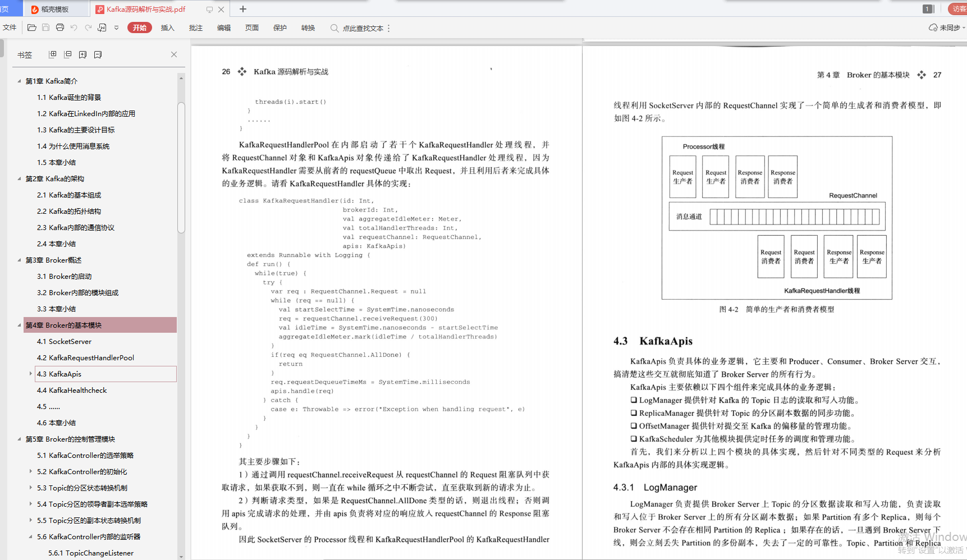The height and width of the screenshot is (560, 967).
Task: Click the Open file folder icon
Action: pyautogui.click(x=32, y=27)
